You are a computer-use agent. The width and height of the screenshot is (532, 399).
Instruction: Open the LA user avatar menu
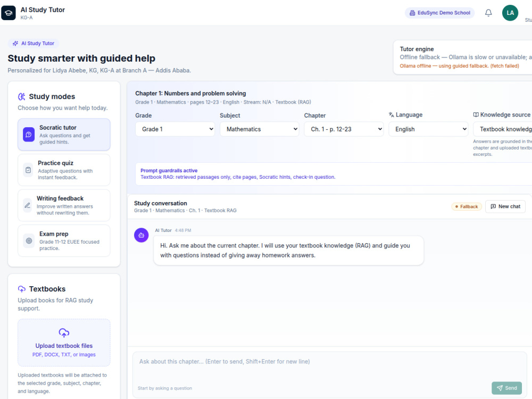[510, 13]
